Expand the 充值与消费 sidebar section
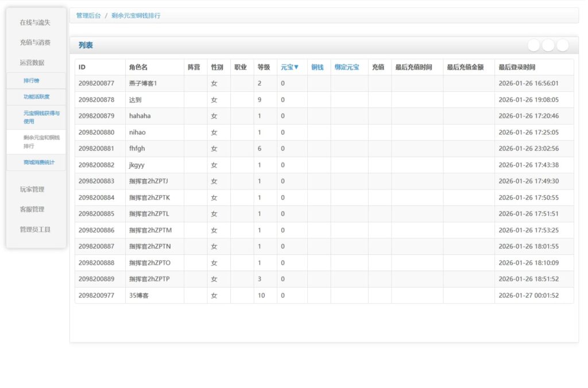 click(x=35, y=42)
